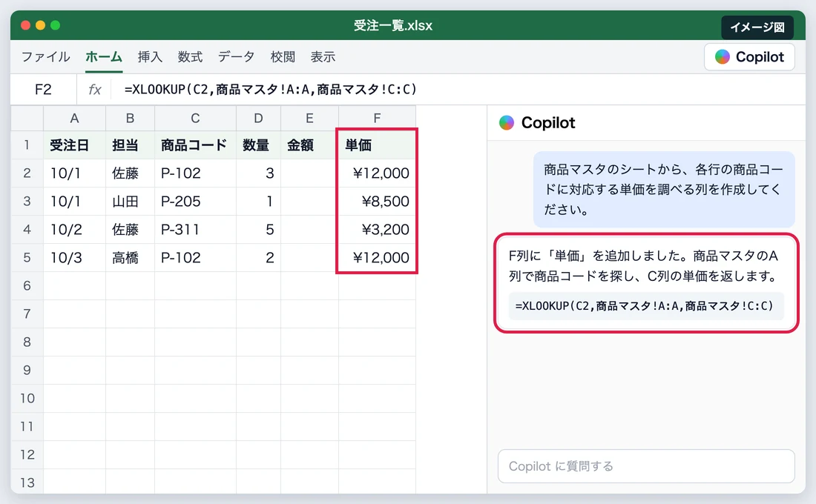Click the 受注一覧.xlsx window title

393,25
